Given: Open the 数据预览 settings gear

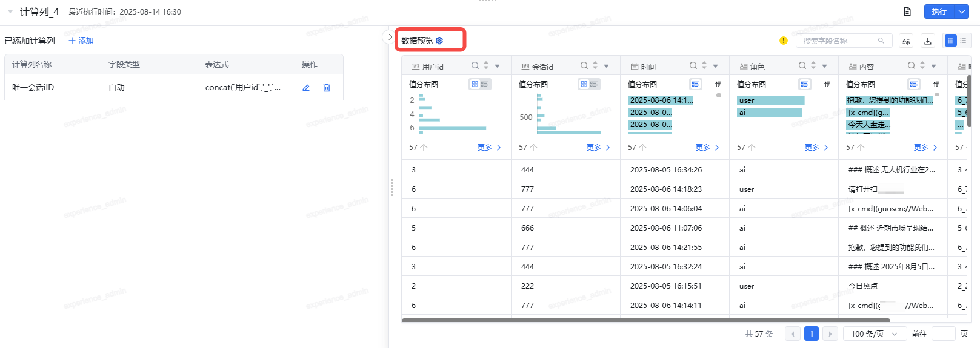Looking at the screenshot, I should tap(439, 41).
